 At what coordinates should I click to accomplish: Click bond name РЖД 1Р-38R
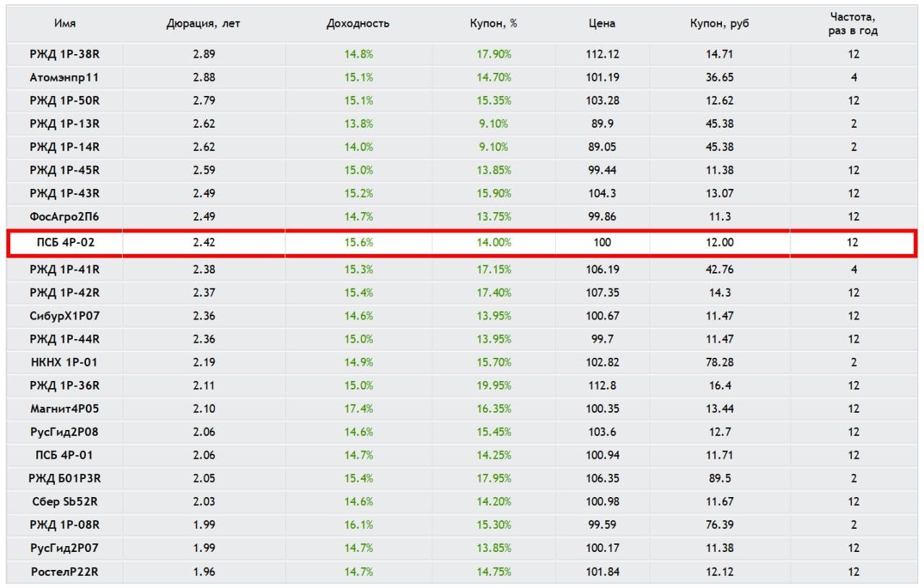pos(64,54)
